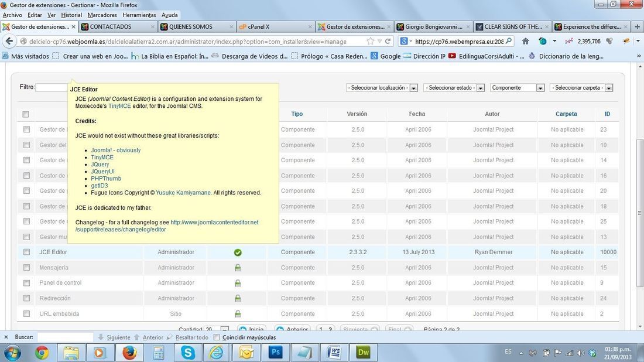Open the Cantidad per-page dropdown
The image size is (644, 362).
coord(217,330)
